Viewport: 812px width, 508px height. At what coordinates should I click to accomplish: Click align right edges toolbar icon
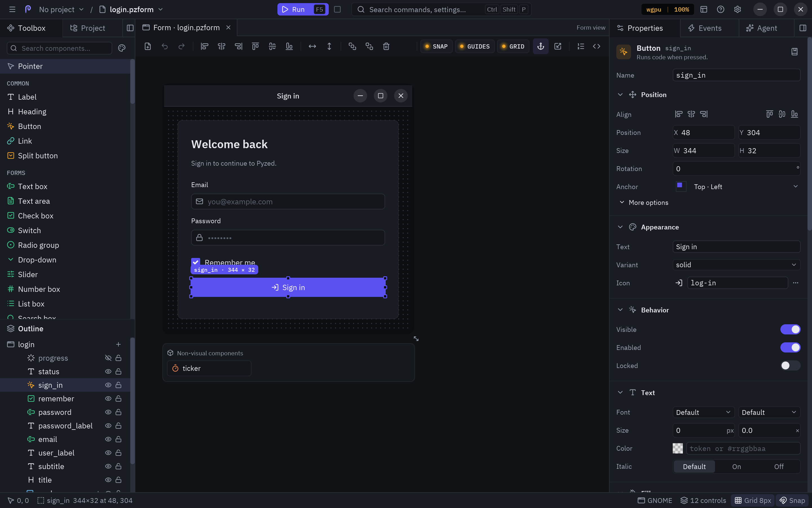tap(238, 46)
